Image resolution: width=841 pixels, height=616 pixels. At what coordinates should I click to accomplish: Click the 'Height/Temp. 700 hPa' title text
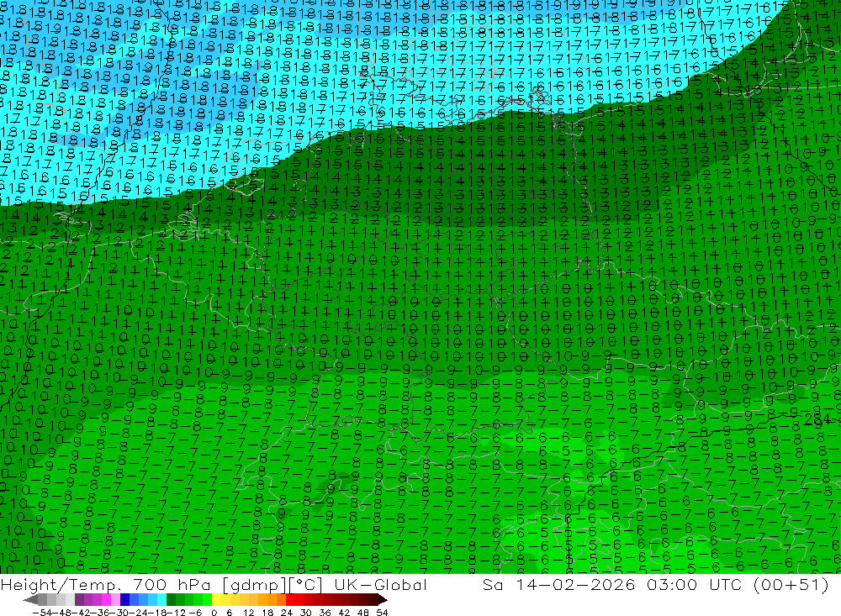[106, 584]
